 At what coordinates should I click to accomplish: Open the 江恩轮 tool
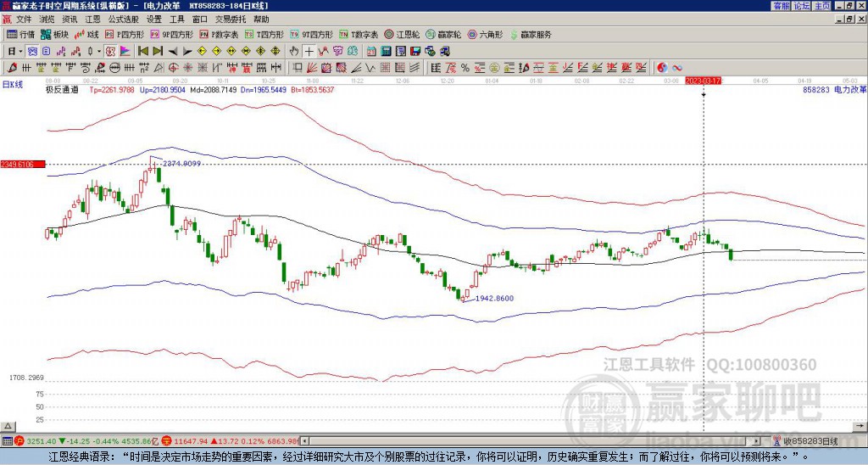click(x=402, y=34)
